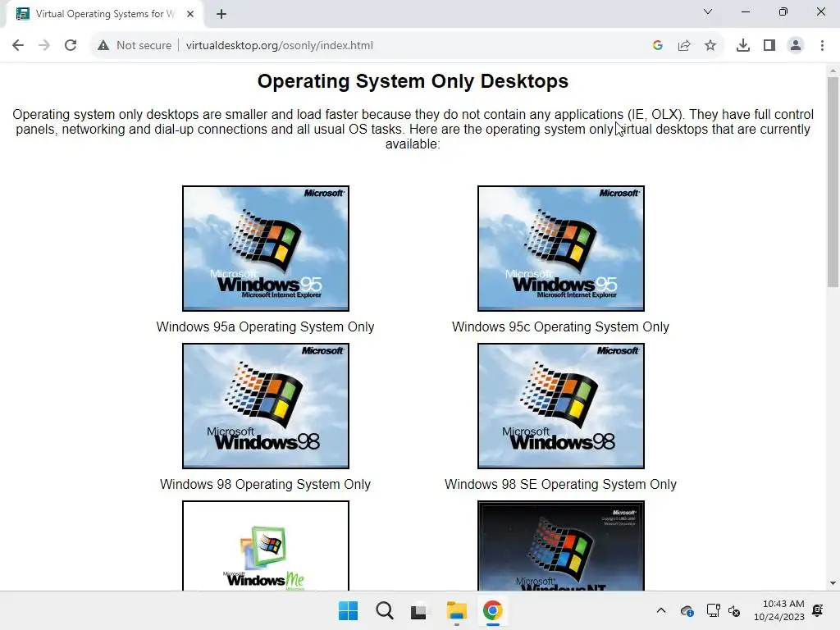Click the Operating System Only Desktops heading

coord(413,81)
